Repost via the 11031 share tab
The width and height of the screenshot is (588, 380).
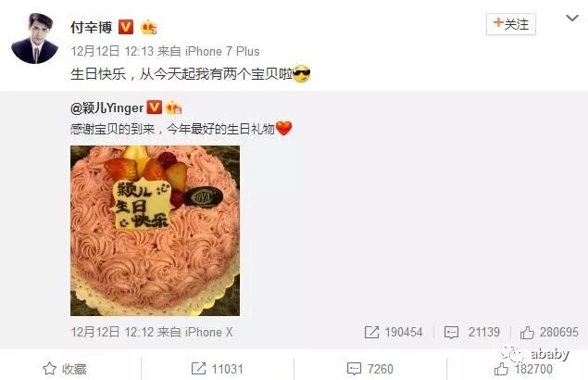217,369
